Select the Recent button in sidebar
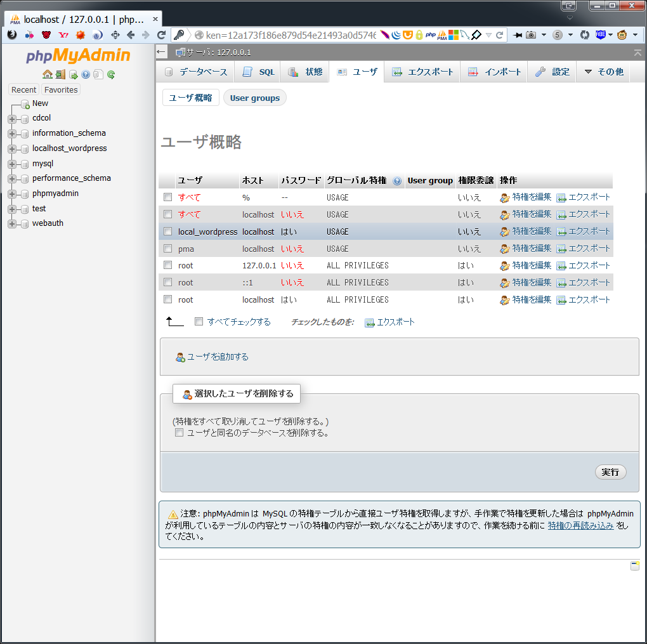647x644 pixels. (x=24, y=89)
